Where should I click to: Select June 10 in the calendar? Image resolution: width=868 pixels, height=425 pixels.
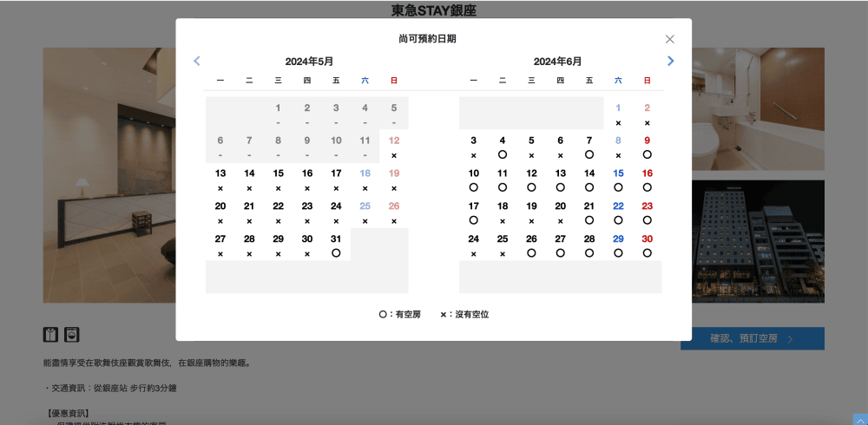(x=474, y=180)
